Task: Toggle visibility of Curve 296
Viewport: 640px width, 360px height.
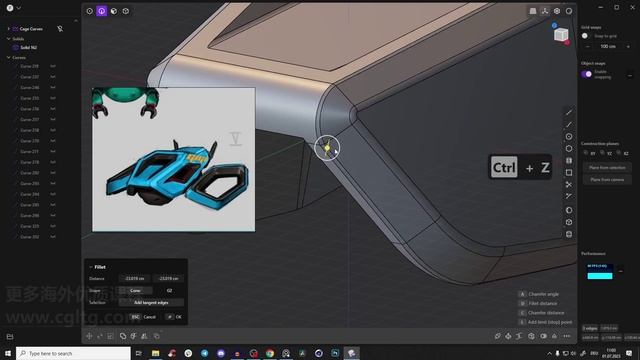Action: pyautogui.click(x=53, y=215)
